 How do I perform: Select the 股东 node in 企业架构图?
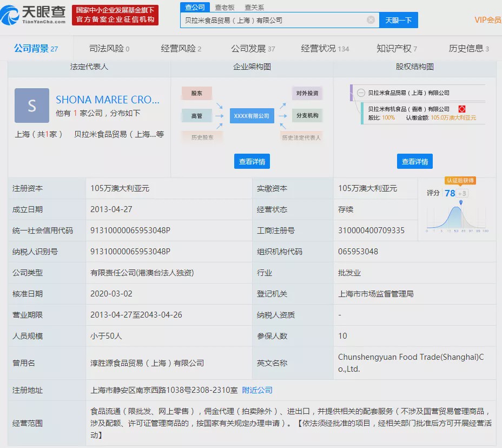[x=196, y=93]
